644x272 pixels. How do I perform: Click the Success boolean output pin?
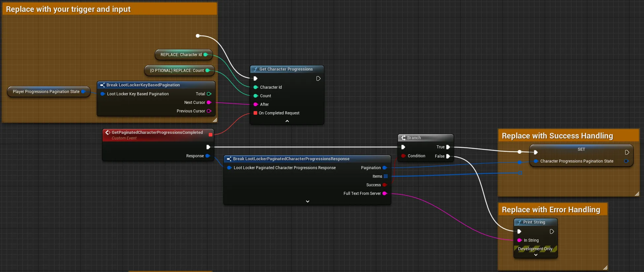pos(384,185)
